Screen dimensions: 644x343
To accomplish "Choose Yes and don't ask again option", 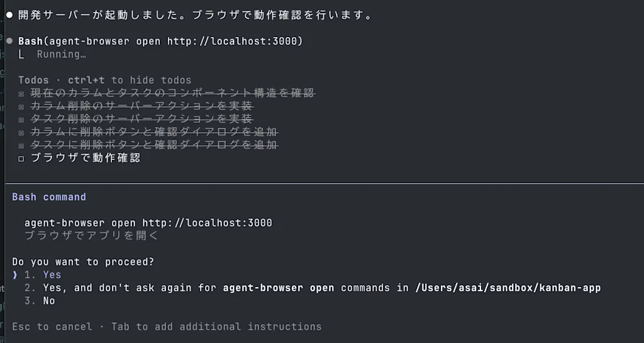I will tap(312, 288).
